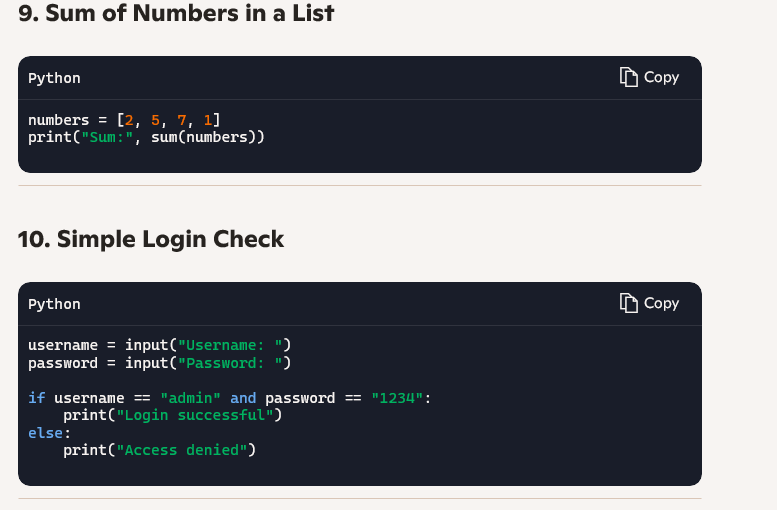Place cursor on the password input line
The height and width of the screenshot is (510, 777).
tap(159, 363)
